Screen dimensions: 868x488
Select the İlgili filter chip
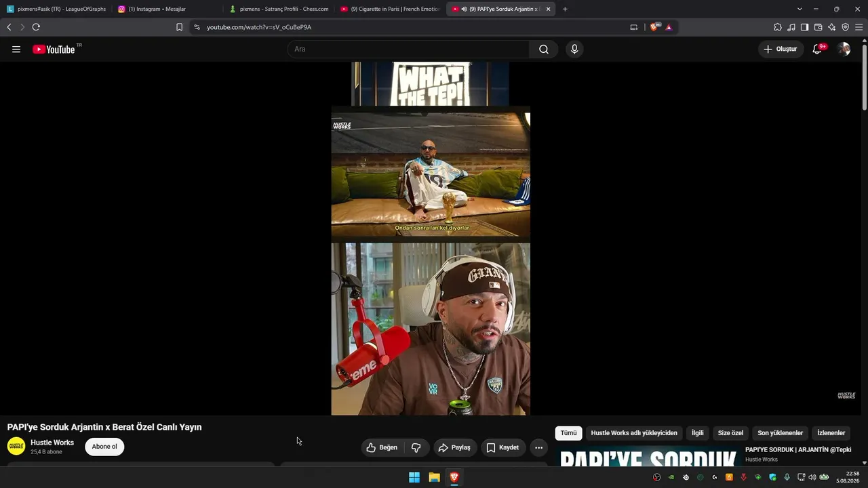[697, 433]
